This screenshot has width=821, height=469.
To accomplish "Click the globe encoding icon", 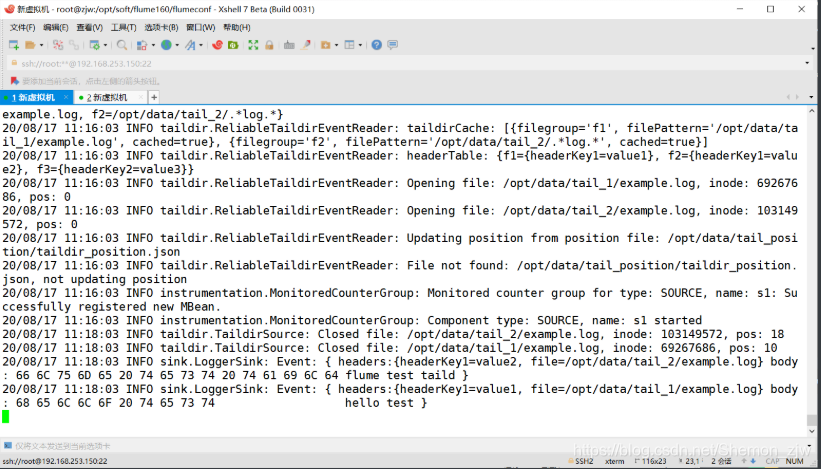I will pos(166,46).
